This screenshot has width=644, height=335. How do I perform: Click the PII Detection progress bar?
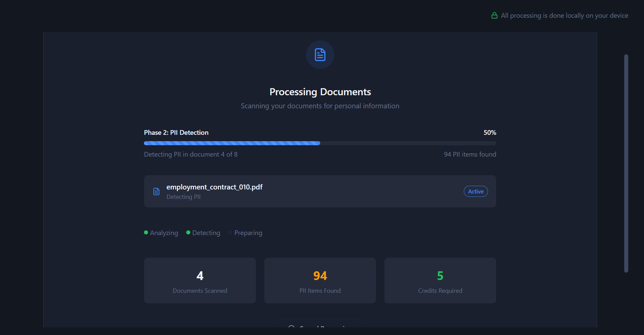pyautogui.click(x=320, y=143)
